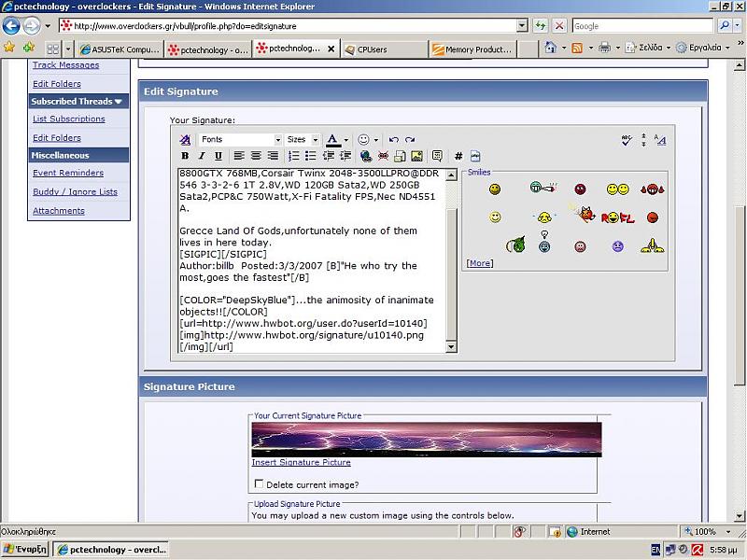The height and width of the screenshot is (560, 747).
Task: Go back with the browser Back button
Action: click(11, 26)
